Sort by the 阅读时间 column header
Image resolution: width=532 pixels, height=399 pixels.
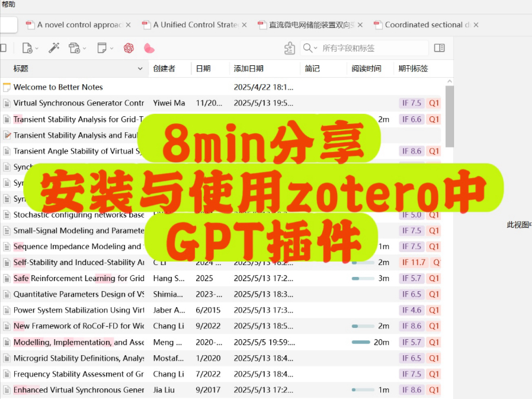click(370, 69)
